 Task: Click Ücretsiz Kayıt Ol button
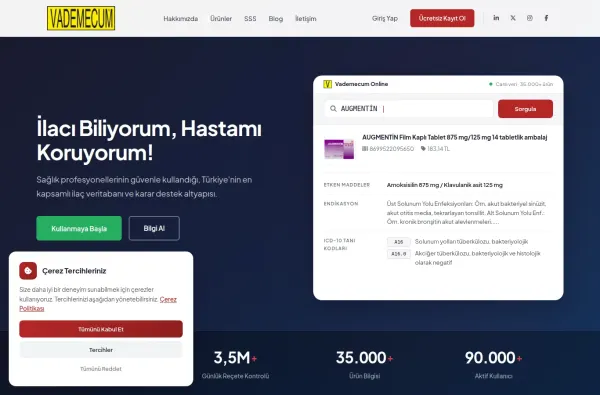point(442,18)
